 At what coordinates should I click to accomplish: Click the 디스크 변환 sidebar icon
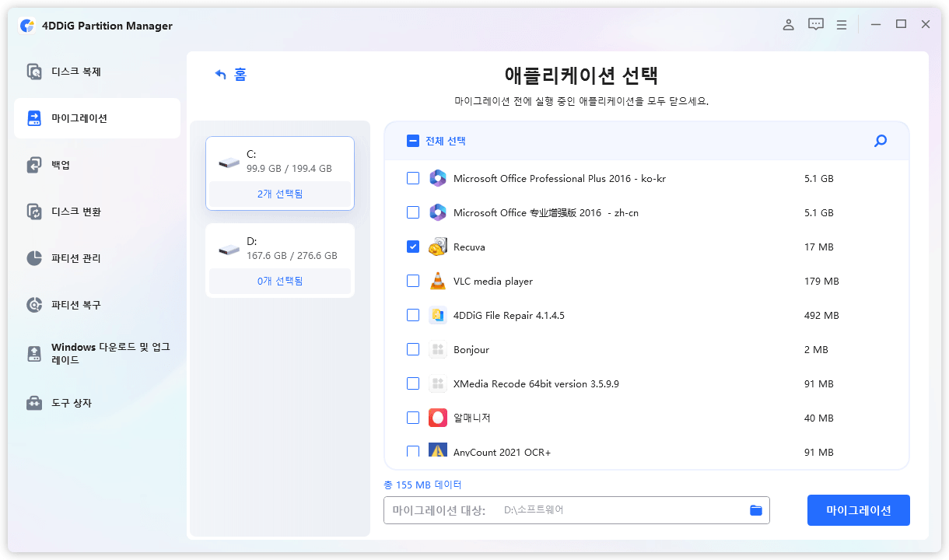[x=34, y=212]
